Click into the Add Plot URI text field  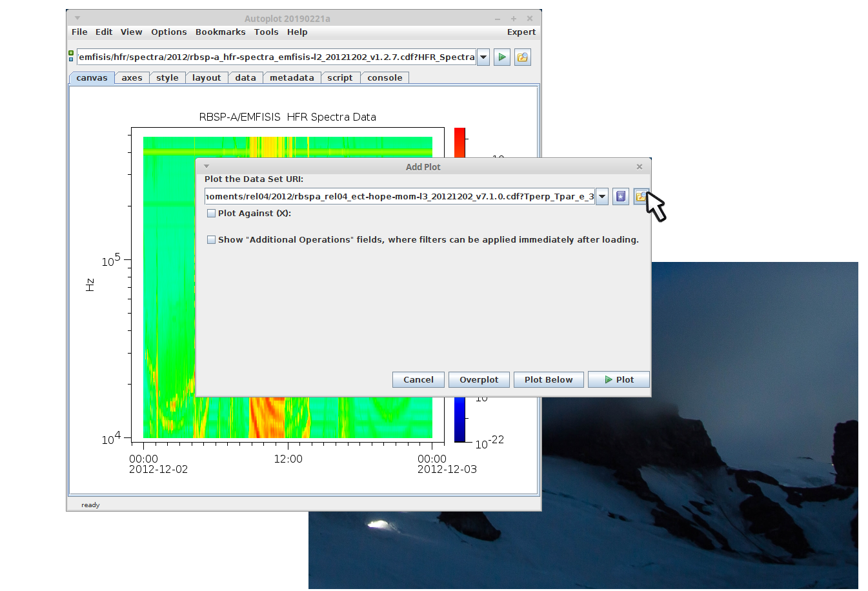pos(399,197)
